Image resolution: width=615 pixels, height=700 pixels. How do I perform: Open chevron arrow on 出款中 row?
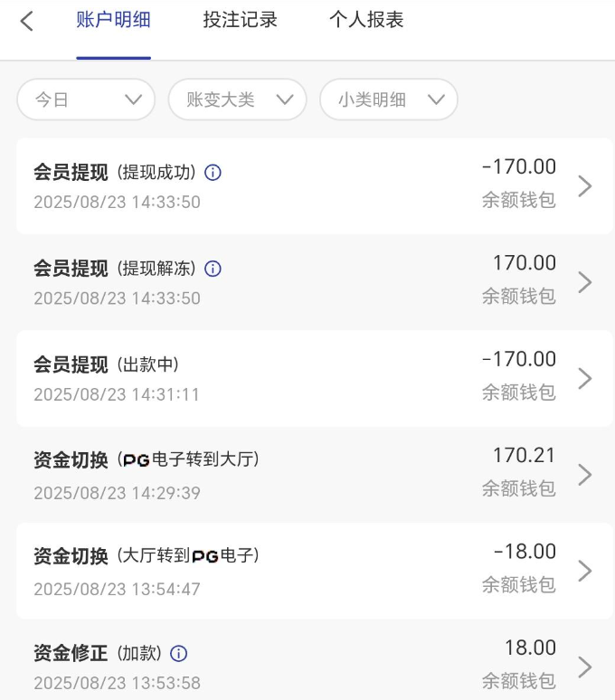tap(585, 378)
